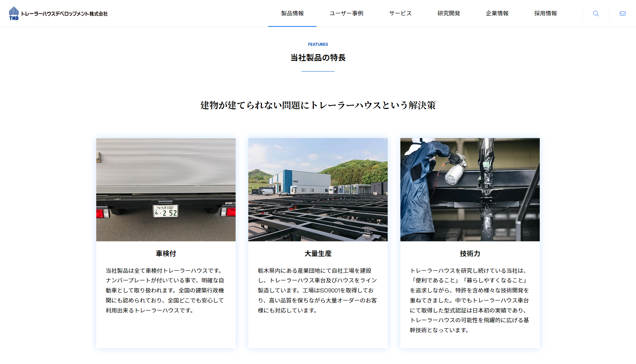Click the search magnifier icon
This screenshot has width=636, height=364.
tap(596, 13)
